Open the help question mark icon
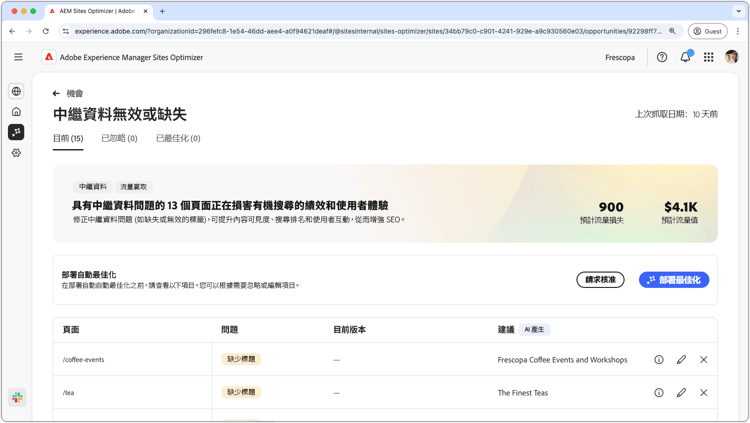750x423 pixels. pos(662,57)
